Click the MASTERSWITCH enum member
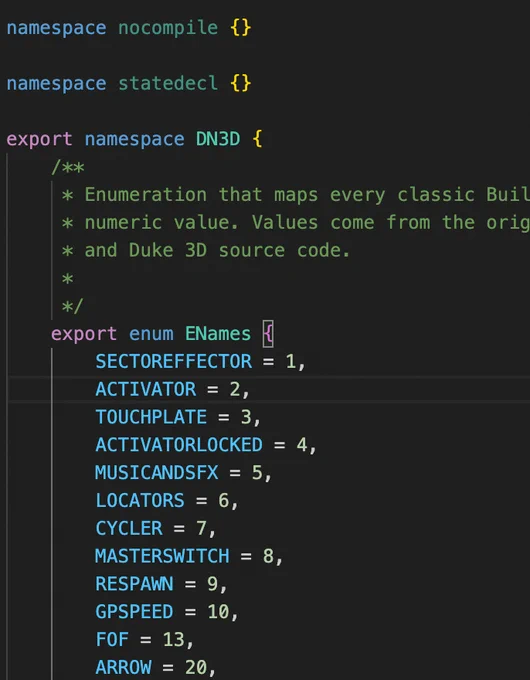The height and width of the screenshot is (680, 530). (162, 556)
